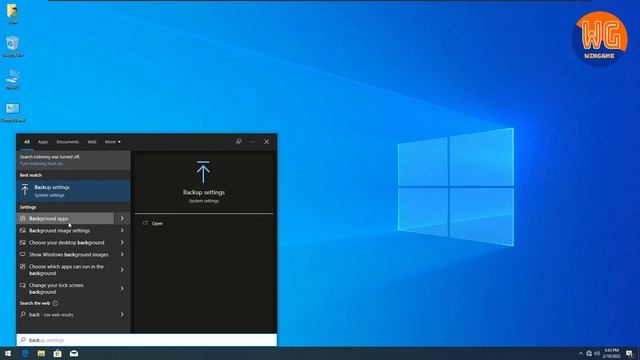The image size is (640, 360).
Task: Open Microsoft Store from the taskbar
Action: pyautogui.click(x=58, y=353)
